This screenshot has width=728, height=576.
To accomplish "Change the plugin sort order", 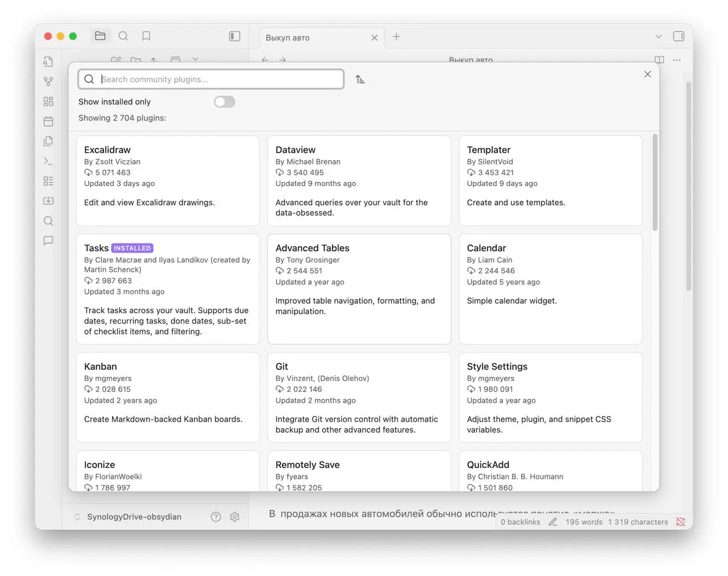I will pos(360,80).
